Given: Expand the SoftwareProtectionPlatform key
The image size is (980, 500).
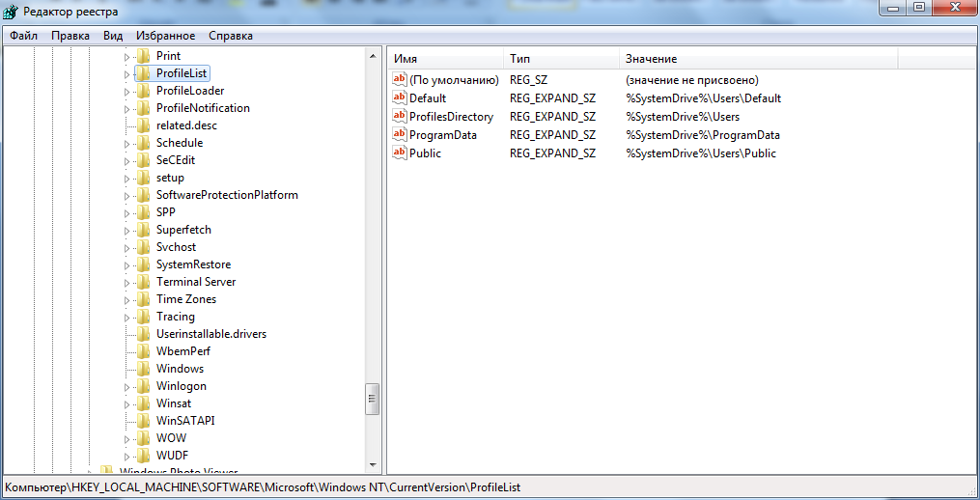Looking at the screenshot, I should [126, 195].
